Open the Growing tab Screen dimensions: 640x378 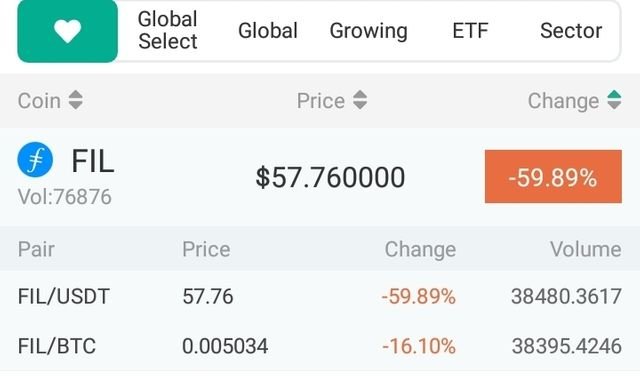click(369, 31)
